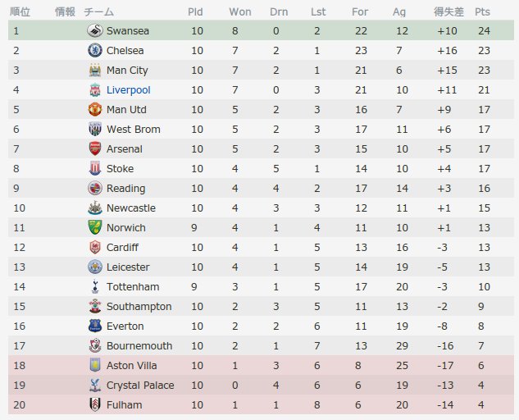Click the Crystal Palace crest icon
This screenshot has height=420, width=519.
pos(94,386)
